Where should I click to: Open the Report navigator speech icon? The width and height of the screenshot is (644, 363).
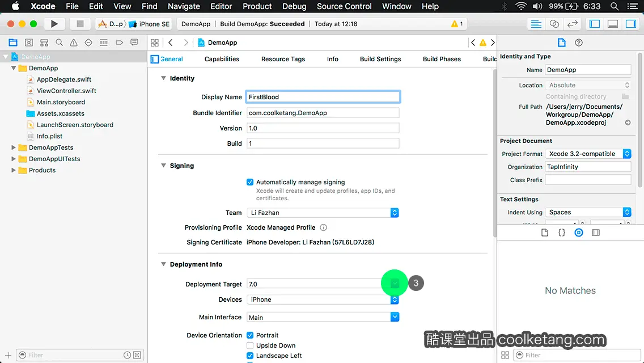pos(134,43)
